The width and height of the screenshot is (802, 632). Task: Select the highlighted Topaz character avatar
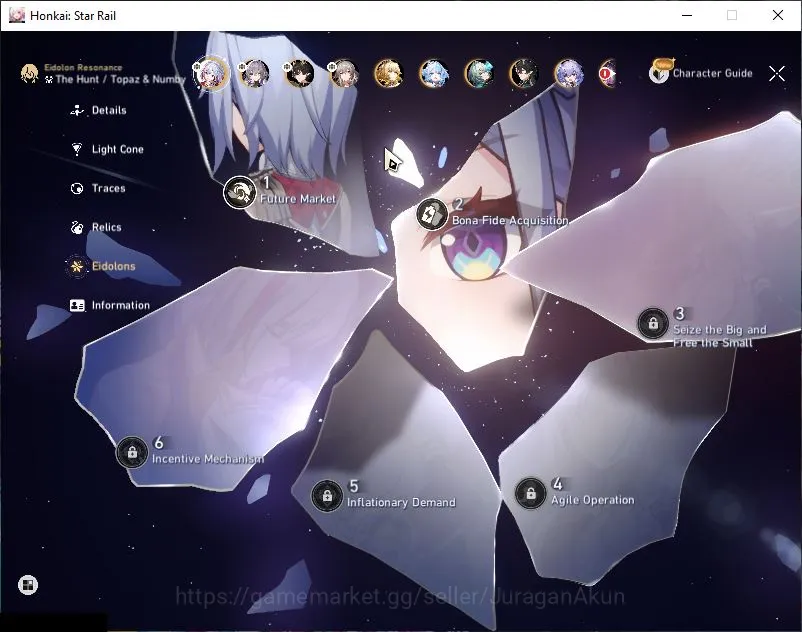211,74
